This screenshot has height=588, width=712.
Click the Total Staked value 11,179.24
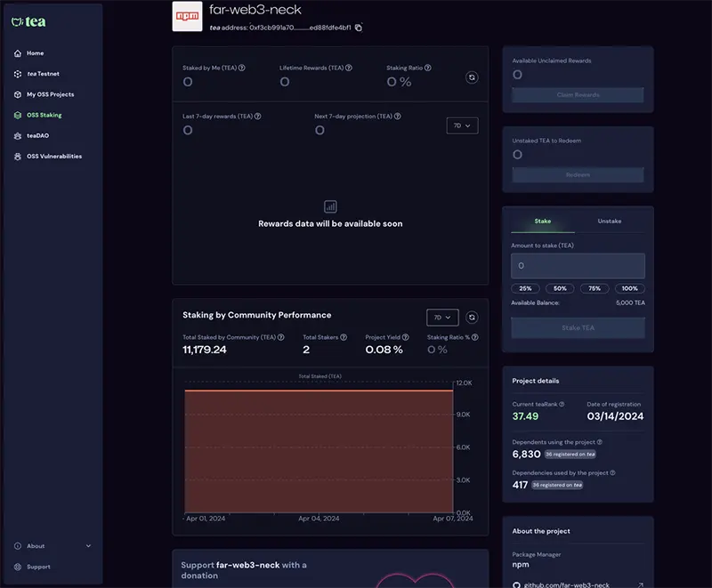(205, 350)
